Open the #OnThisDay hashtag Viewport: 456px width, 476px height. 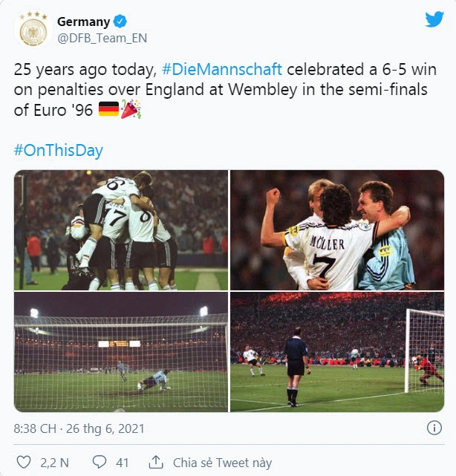(x=58, y=151)
